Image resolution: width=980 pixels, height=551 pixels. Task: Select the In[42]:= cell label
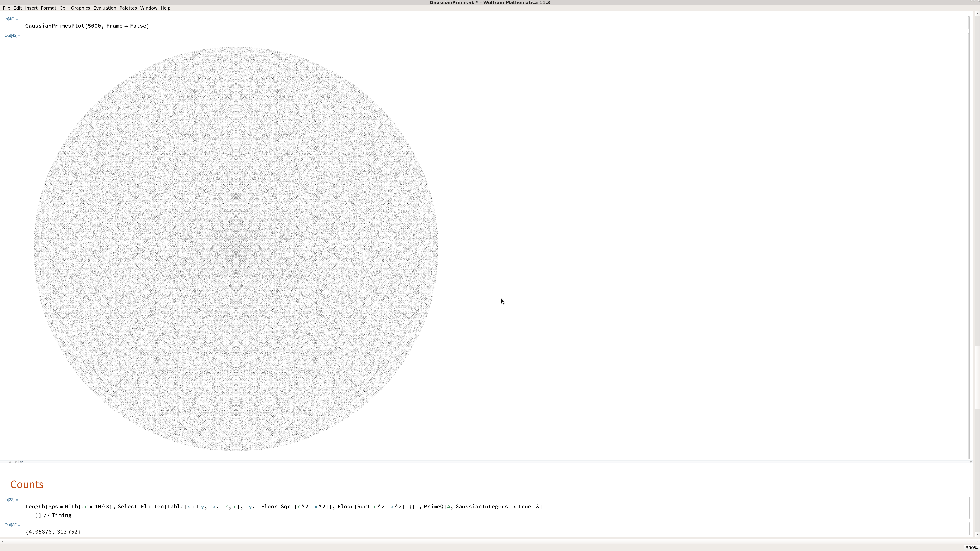(11, 19)
